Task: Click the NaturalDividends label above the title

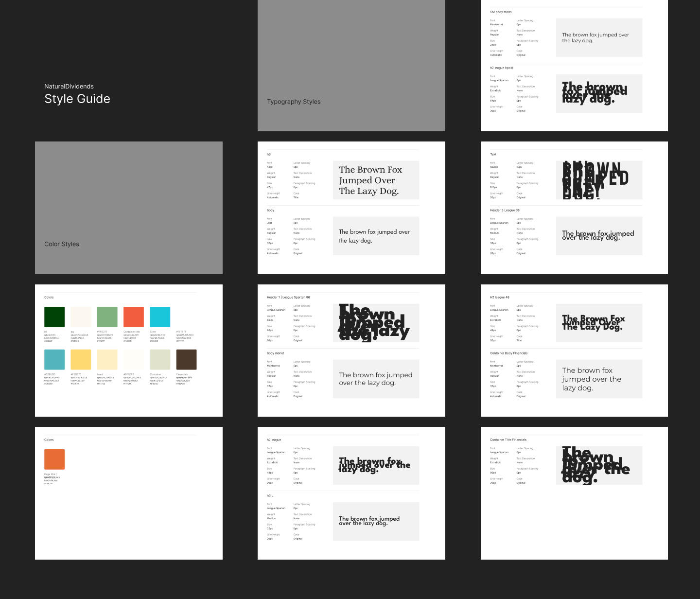Action: click(69, 87)
